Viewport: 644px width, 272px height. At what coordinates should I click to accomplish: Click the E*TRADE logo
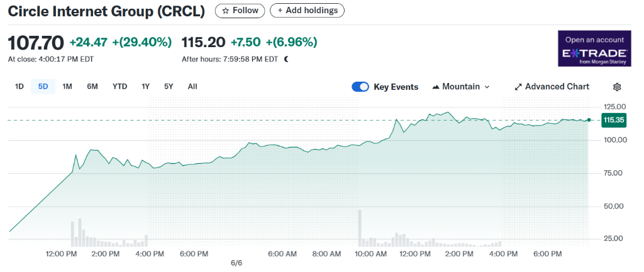594,53
